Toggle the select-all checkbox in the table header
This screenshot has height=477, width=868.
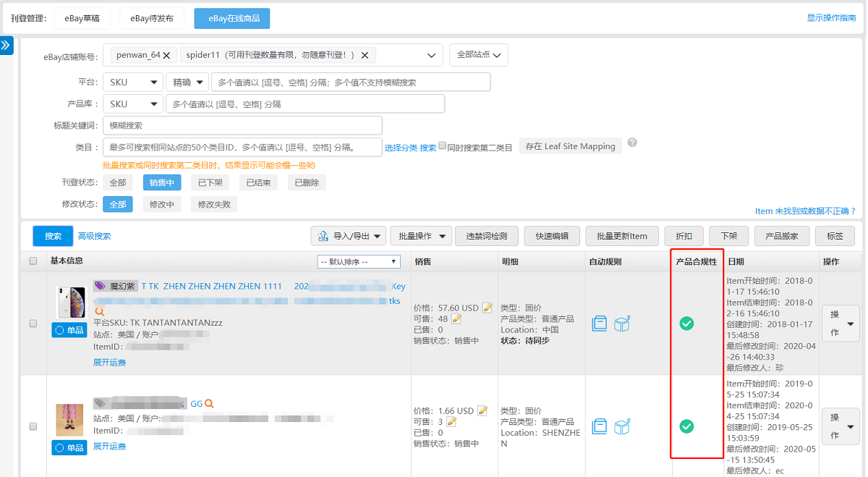33,261
